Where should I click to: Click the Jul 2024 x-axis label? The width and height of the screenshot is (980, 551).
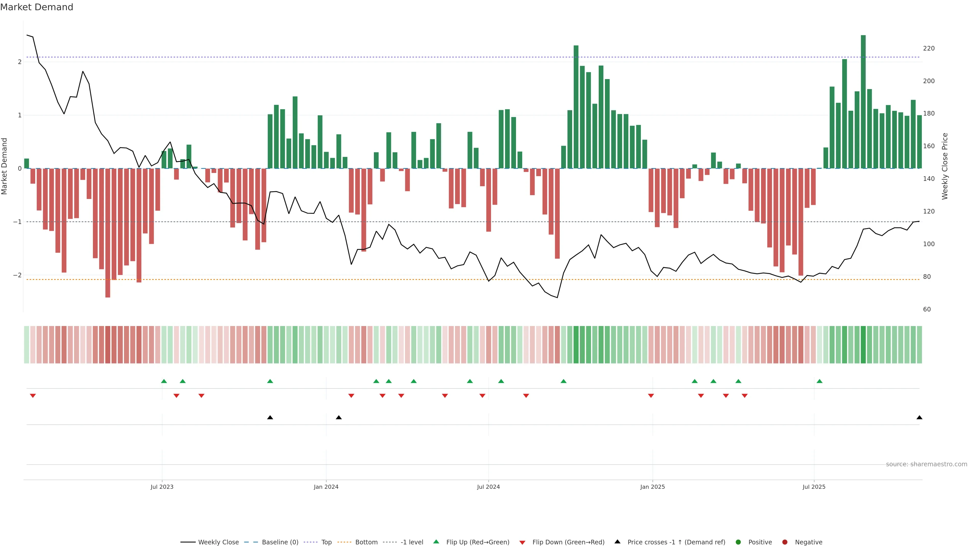coord(488,487)
